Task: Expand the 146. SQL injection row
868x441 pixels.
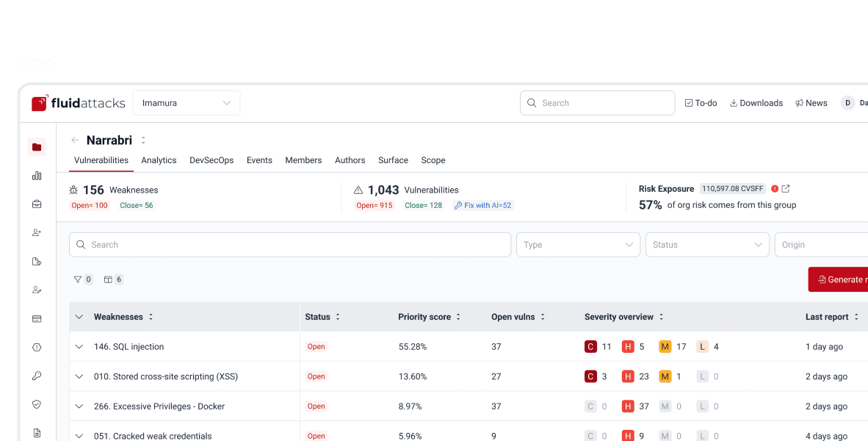Action: coord(79,347)
